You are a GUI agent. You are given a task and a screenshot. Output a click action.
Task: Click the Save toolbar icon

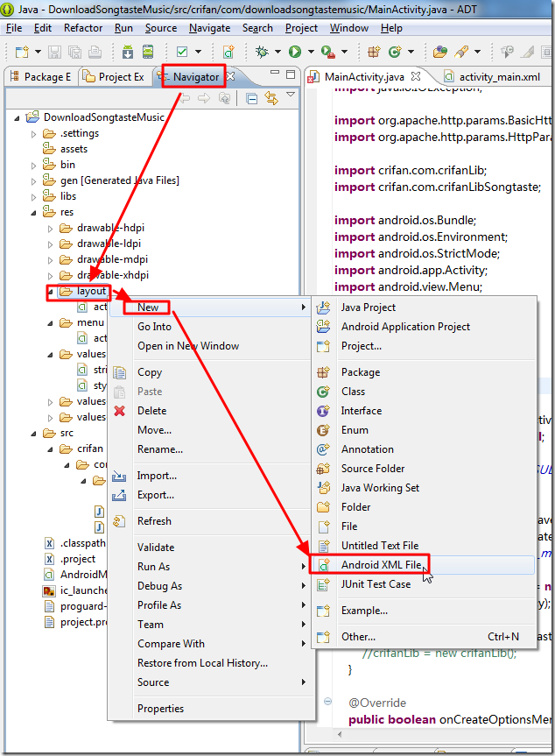(x=55, y=52)
